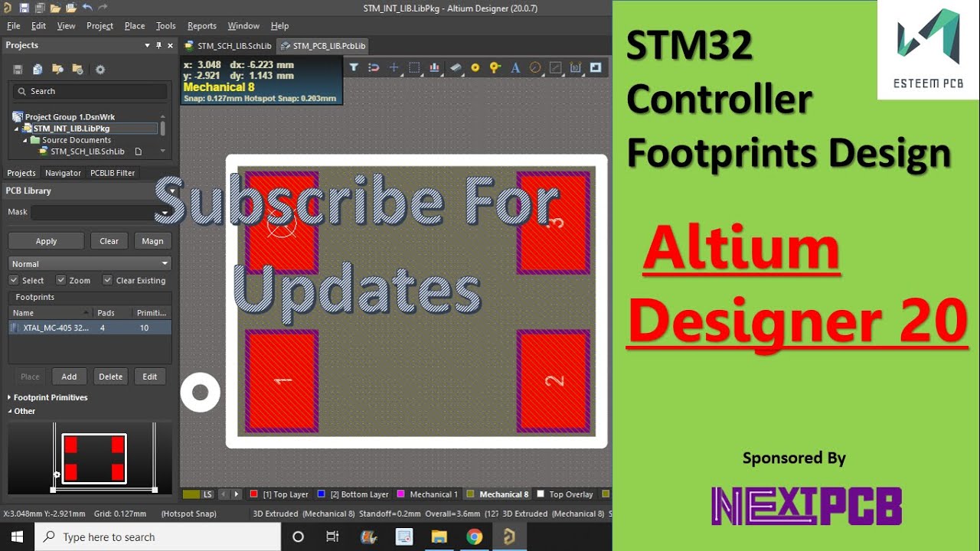The image size is (980, 551).
Task: Click the blue Bottom Layer color swatch
Action: coord(322,494)
